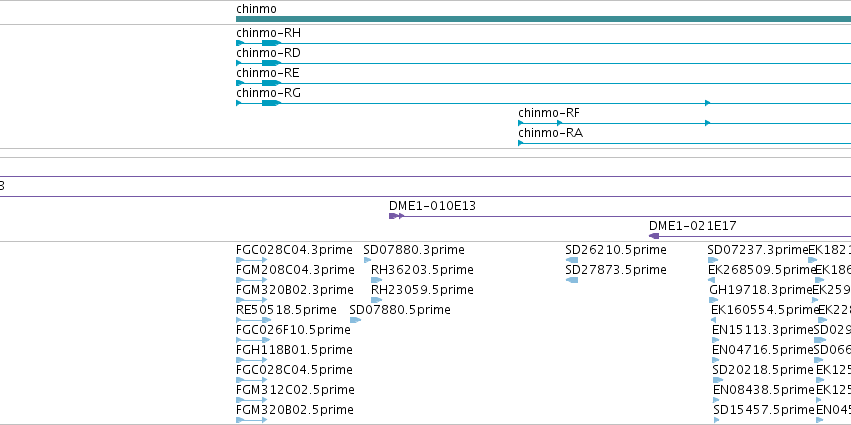Select the SD07237.3prime EST label
The image size is (851, 425).
tap(758, 250)
